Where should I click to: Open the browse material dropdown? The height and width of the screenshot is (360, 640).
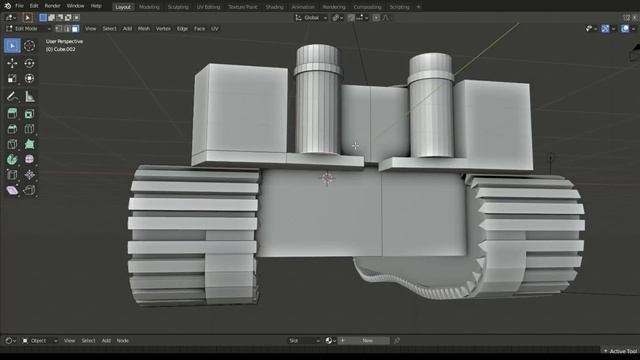[331, 340]
